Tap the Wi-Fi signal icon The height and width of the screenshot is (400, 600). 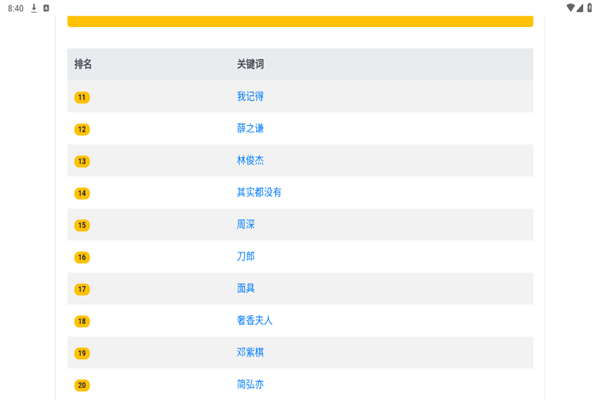click(x=570, y=8)
